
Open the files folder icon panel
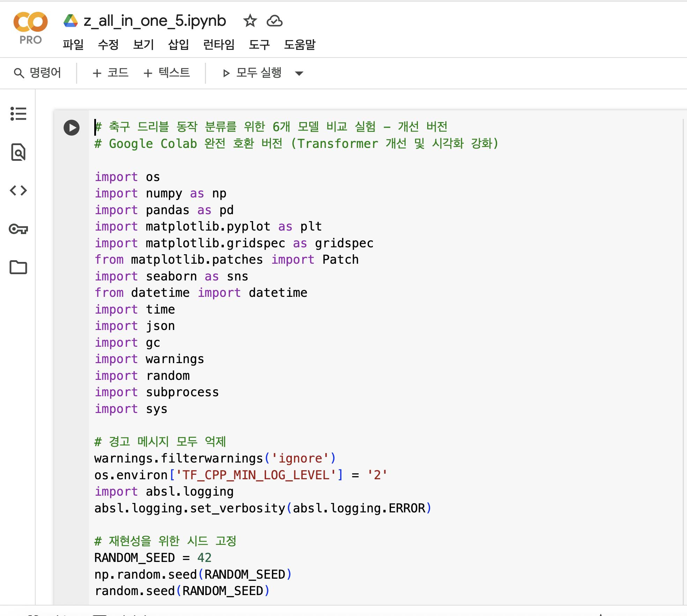pyautogui.click(x=18, y=267)
